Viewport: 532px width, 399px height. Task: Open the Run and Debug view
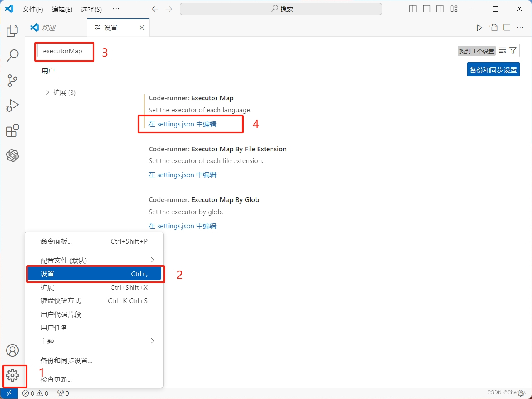pos(12,106)
